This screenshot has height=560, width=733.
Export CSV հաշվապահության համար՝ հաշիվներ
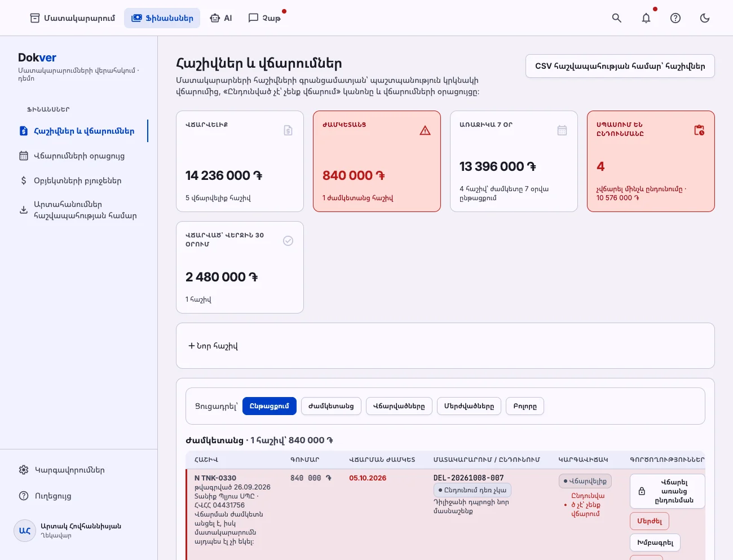click(620, 66)
